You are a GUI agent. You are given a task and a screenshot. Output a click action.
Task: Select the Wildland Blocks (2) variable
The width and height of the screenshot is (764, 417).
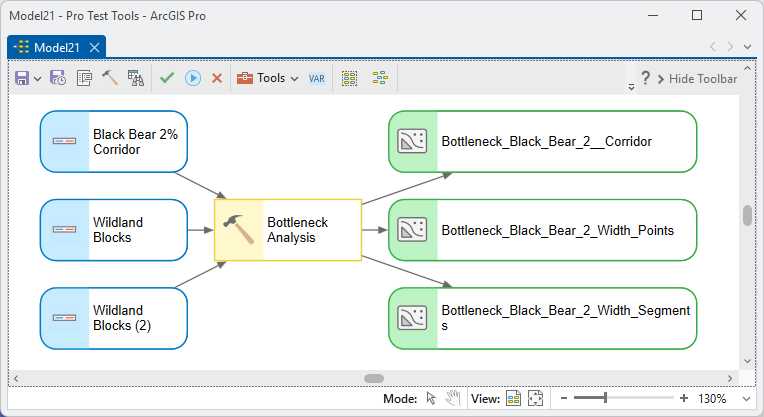click(114, 318)
